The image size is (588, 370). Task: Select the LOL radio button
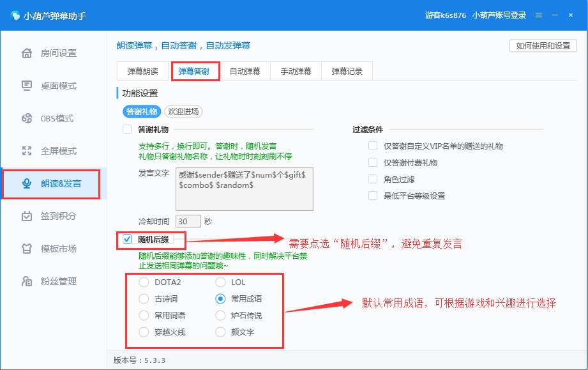pyautogui.click(x=220, y=282)
